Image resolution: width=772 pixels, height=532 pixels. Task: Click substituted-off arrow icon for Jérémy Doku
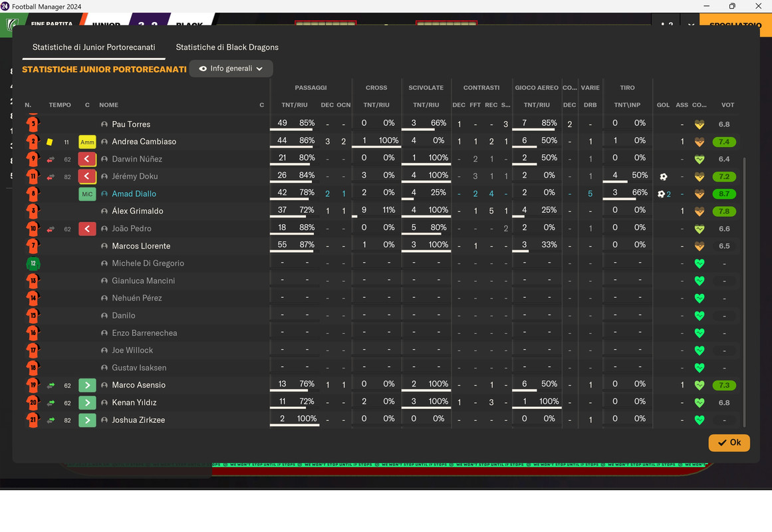point(87,176)
